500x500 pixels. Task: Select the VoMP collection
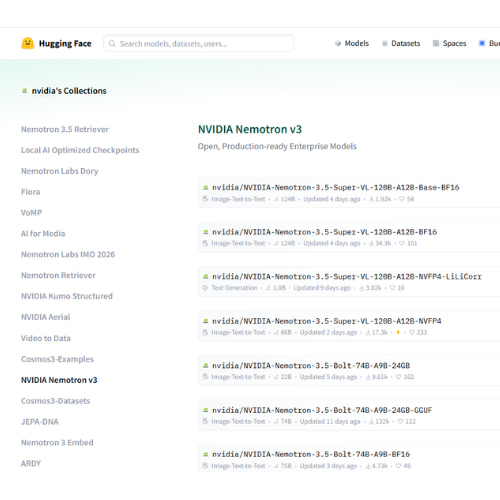click(x=31, y=213)
